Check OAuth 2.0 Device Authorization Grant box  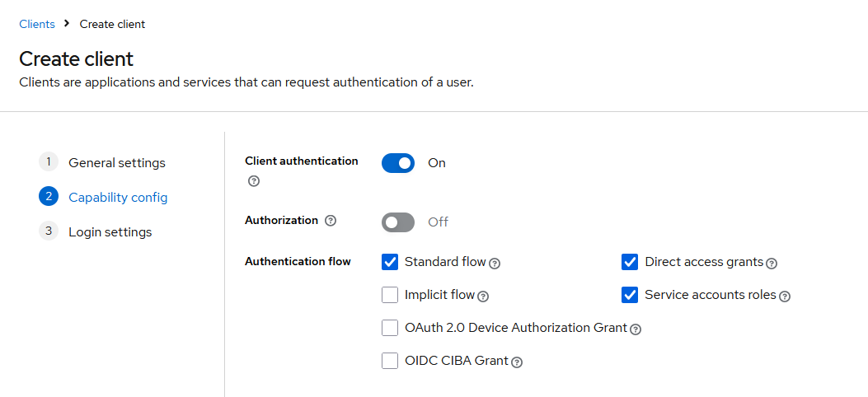click(x=390, y=328)
